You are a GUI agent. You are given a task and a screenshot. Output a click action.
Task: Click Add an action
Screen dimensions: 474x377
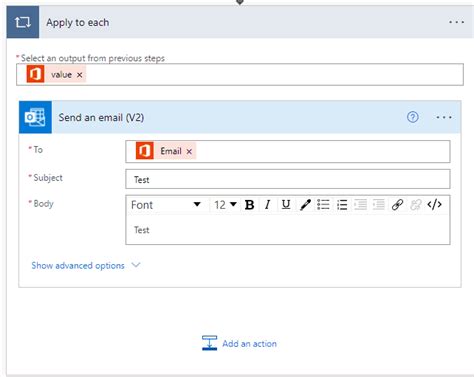click(x=250, y=344)
